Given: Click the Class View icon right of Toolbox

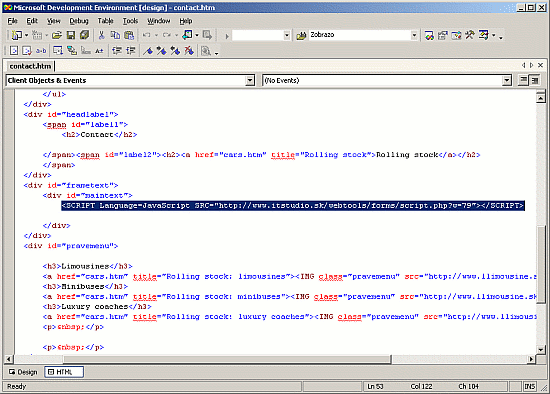Looking at the screenshot, I should tap(484, 35).
